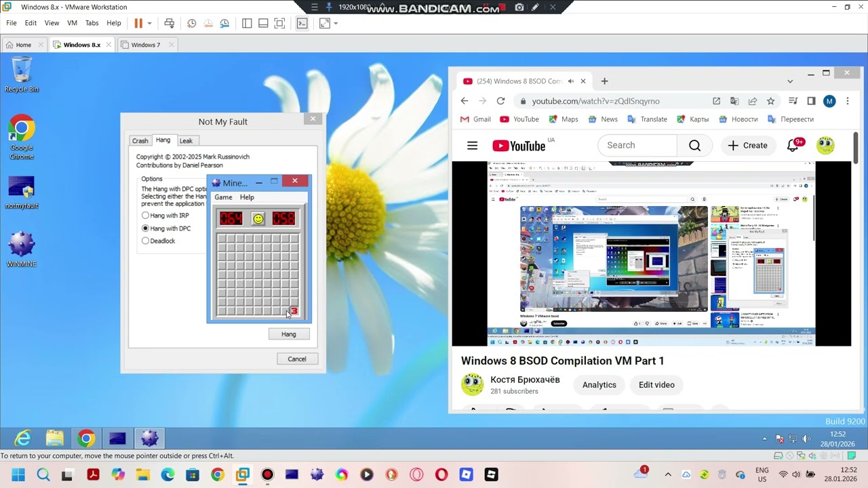Image resolution: width=868 pixels, height=488 pixels.
Task: Pause the VM with the orange pause button
Action: (138, 23)
